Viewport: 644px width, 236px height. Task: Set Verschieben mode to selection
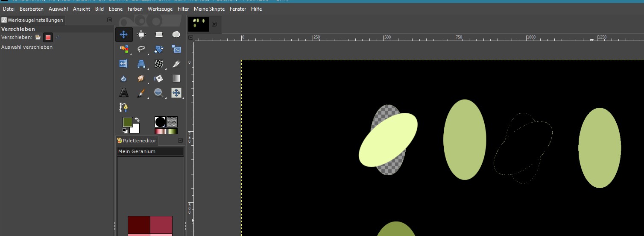coord(48,37)
